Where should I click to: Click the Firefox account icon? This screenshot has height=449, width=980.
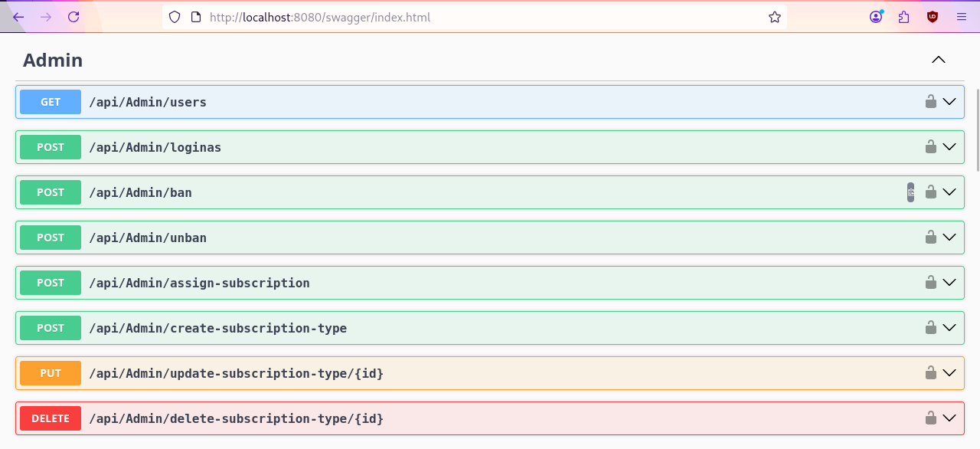(x=875, y=16)
